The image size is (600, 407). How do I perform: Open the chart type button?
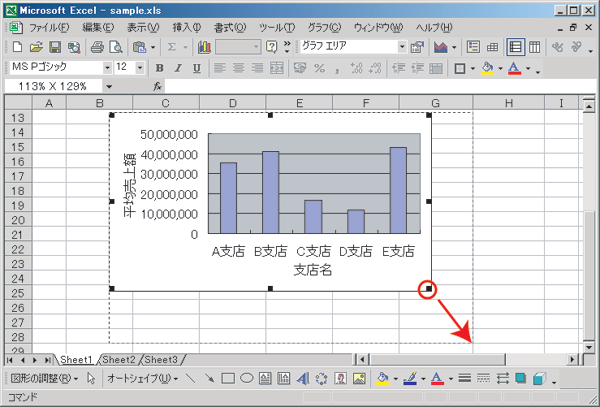(x=441, y=47)
